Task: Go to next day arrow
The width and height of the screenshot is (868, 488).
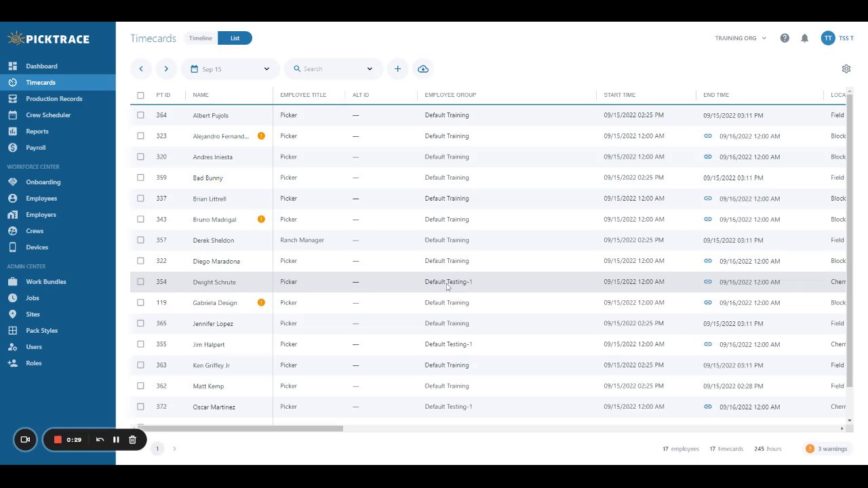Action: (166, 68)
